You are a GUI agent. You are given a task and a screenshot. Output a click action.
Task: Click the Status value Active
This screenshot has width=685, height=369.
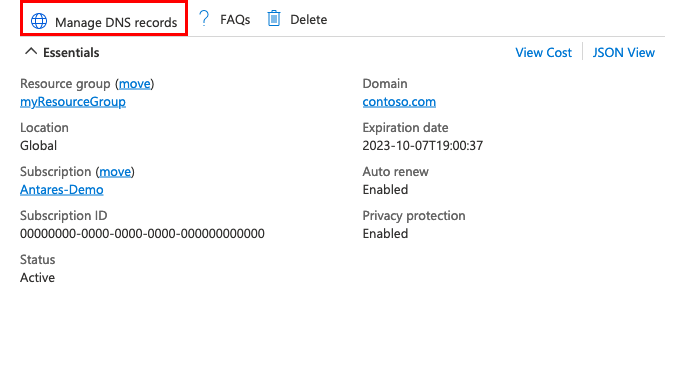click(38, 278)
